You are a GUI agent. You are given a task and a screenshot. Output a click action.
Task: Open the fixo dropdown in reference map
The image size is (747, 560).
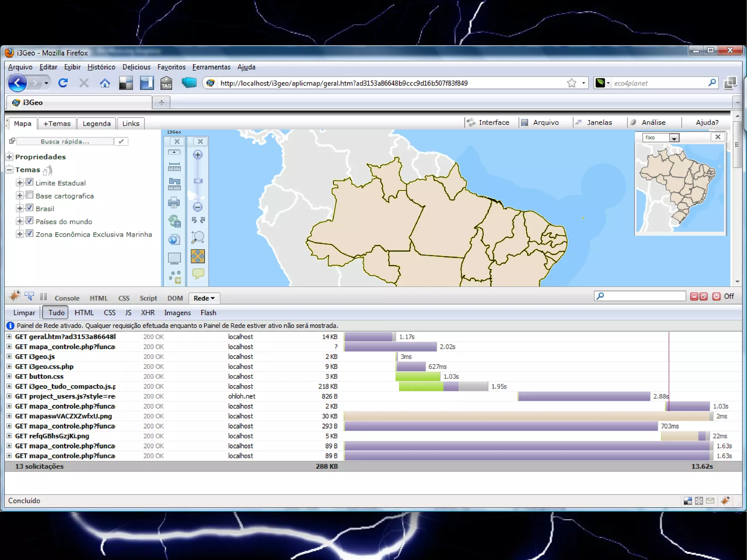tap(674, 138)
